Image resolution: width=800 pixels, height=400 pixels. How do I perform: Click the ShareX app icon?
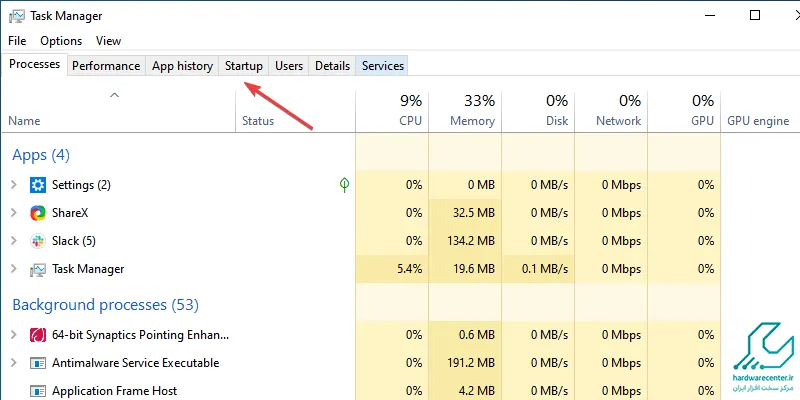click(38, 213)
